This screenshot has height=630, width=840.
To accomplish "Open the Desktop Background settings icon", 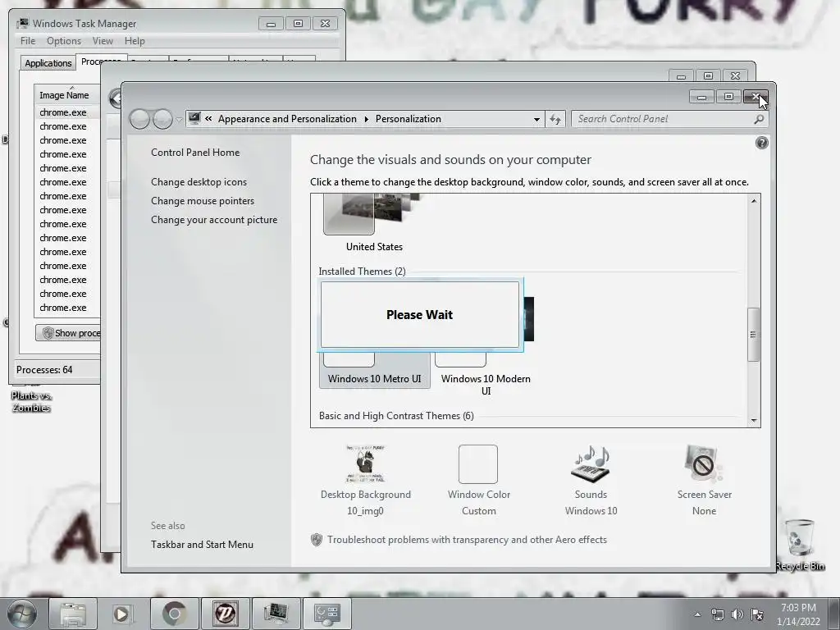I will (365, 464).
